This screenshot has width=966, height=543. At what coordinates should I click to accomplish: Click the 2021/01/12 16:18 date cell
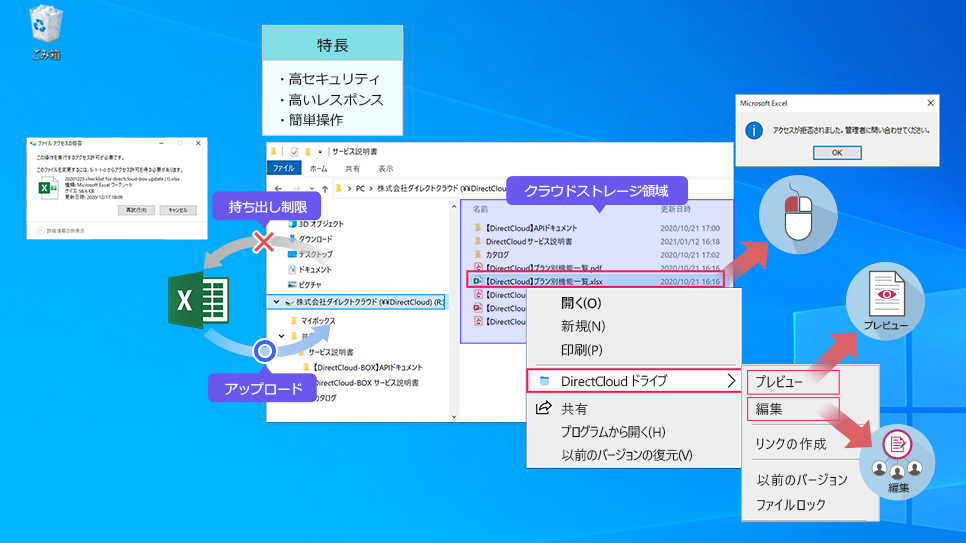pyautogui.click(x=690, y=242)
